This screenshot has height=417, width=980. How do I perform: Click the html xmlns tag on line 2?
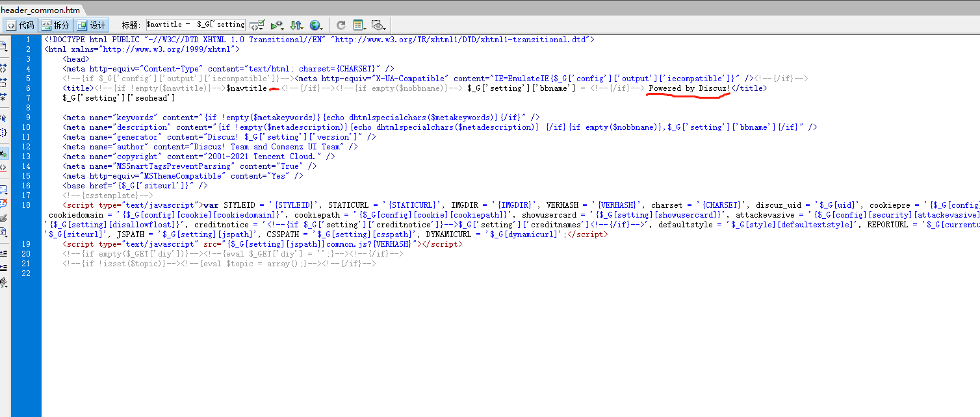pos(142,49)
